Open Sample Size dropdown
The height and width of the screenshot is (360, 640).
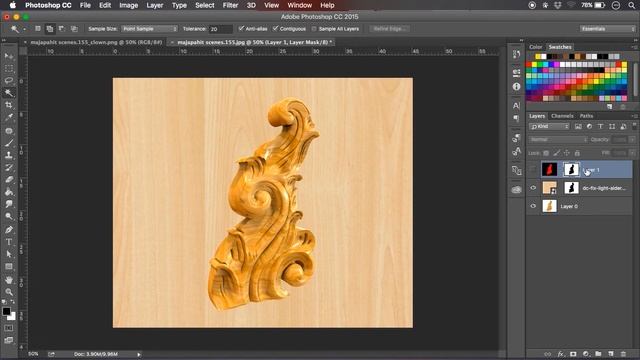pos(149,29)
